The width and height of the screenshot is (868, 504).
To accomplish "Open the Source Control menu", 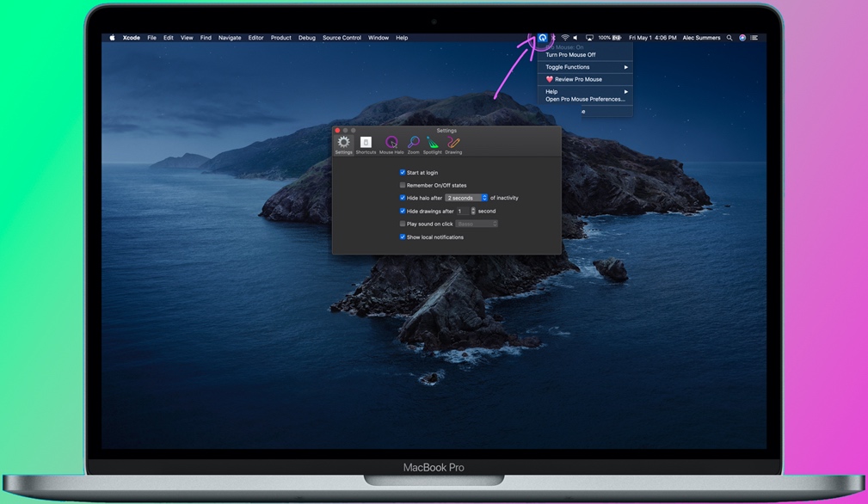I will [341, 37].
